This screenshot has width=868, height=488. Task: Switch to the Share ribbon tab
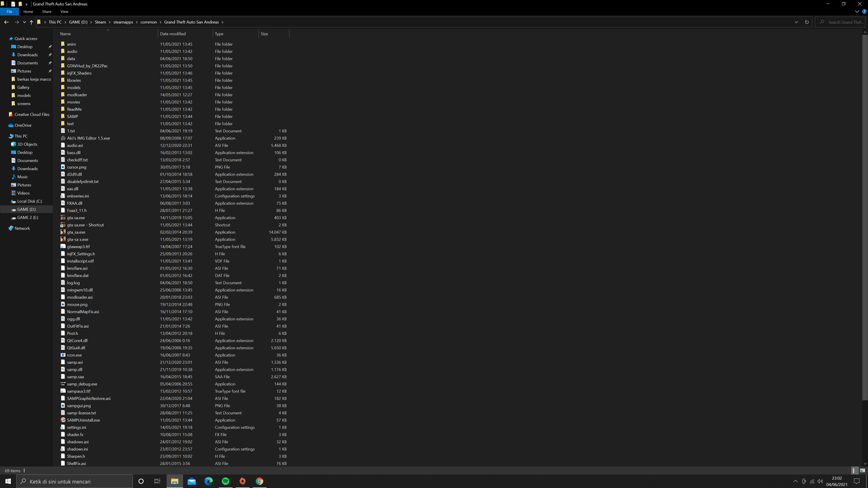pos(46,12)
